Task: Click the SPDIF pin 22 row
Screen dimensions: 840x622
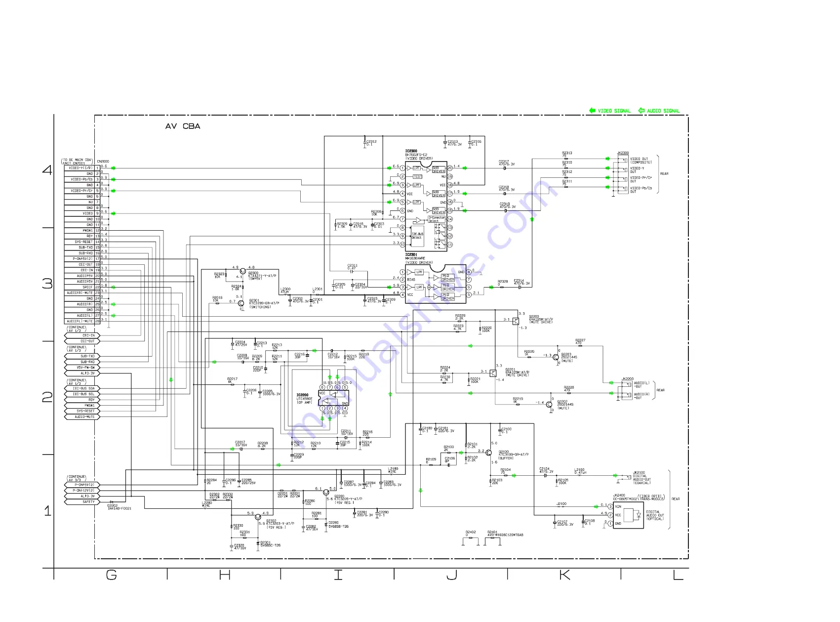Action: (82, 287)
